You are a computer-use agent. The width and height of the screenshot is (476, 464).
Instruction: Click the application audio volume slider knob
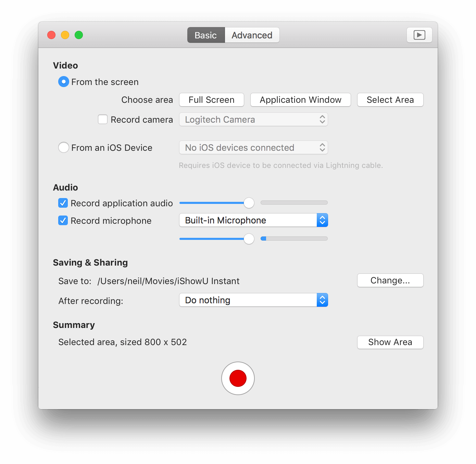click(x=249, y=203)
